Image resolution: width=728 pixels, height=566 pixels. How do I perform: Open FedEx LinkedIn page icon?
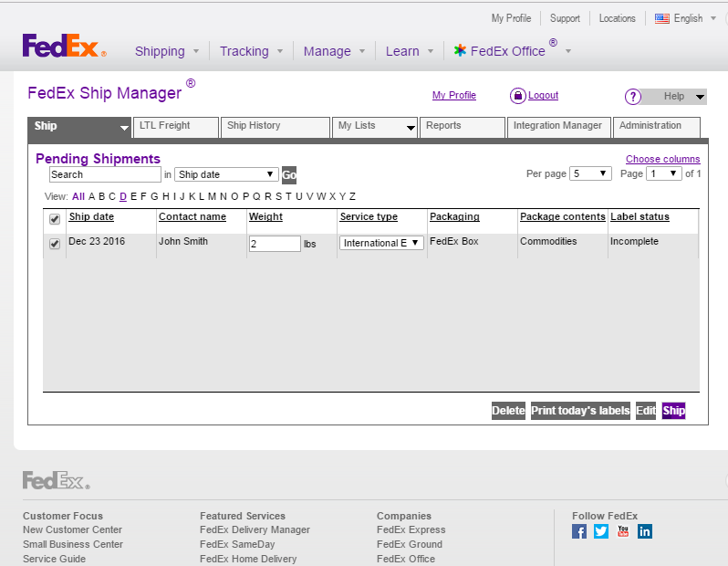pos(645,531)
